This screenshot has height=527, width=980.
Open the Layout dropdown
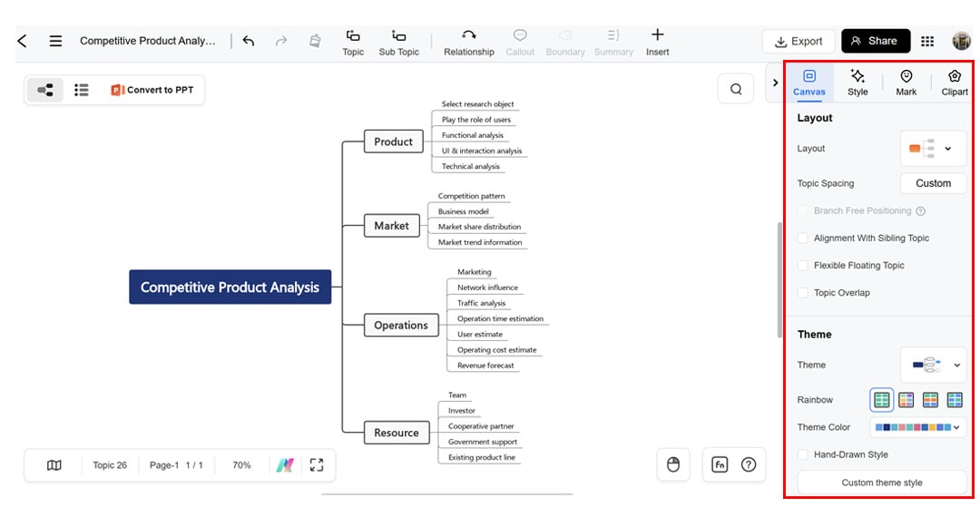(x=933, y=148)
